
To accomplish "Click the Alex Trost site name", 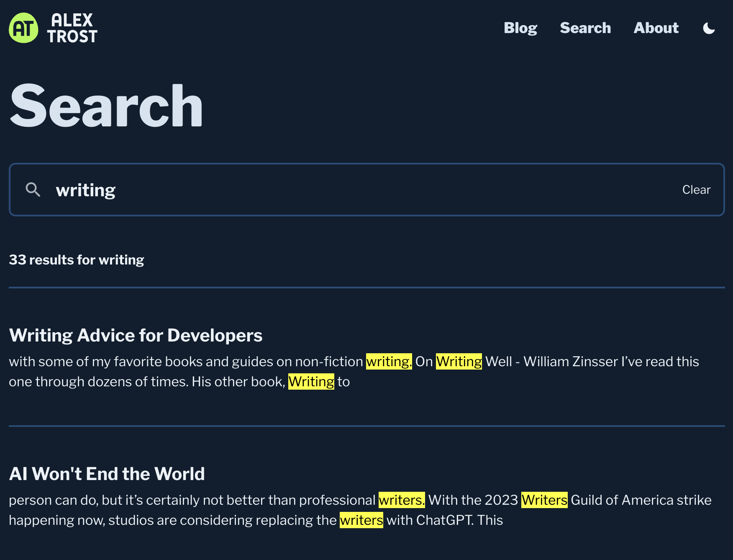I will point(74,28).
